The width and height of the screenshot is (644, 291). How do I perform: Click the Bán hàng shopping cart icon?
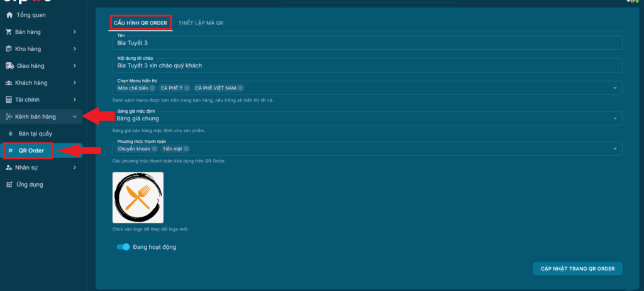tap(9, 31)
